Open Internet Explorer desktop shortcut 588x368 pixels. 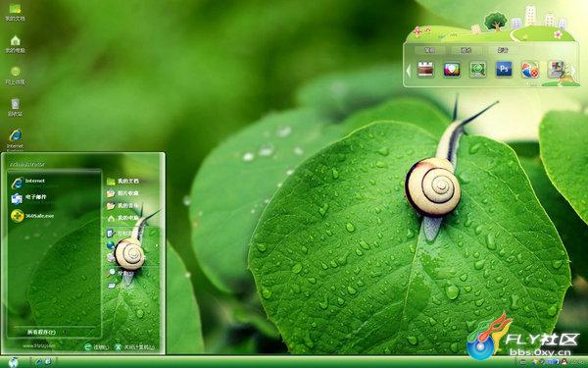tap(15, 139)
